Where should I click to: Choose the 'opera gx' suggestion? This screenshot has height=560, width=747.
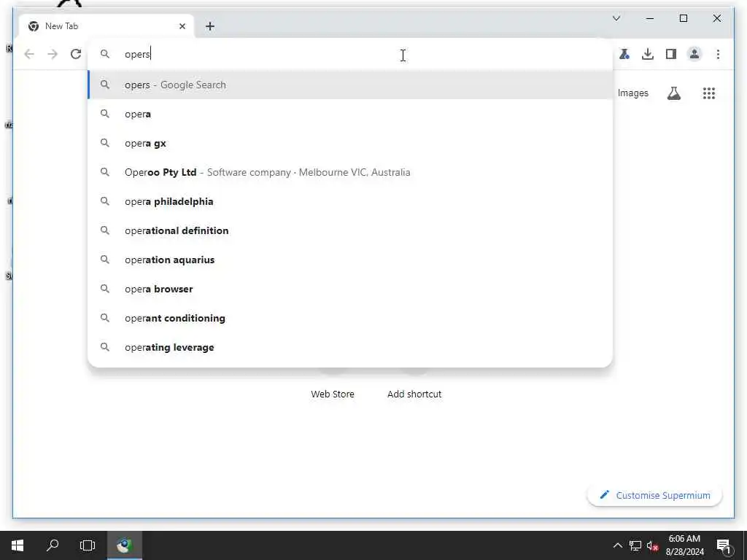[350, 143]
